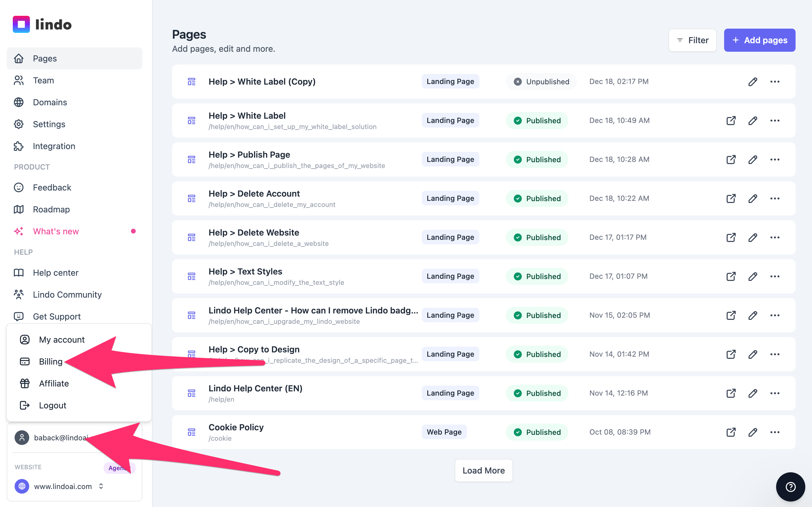Edit the Help > Text Styles page
This screenshot has height=507, width=812.
coord(753,276)
